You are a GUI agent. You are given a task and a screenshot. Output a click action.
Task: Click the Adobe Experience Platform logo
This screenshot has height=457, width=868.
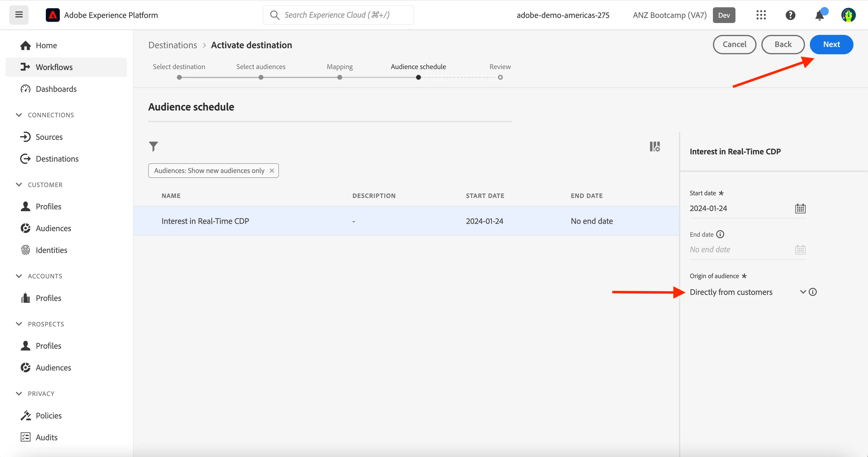click(53, 15)
